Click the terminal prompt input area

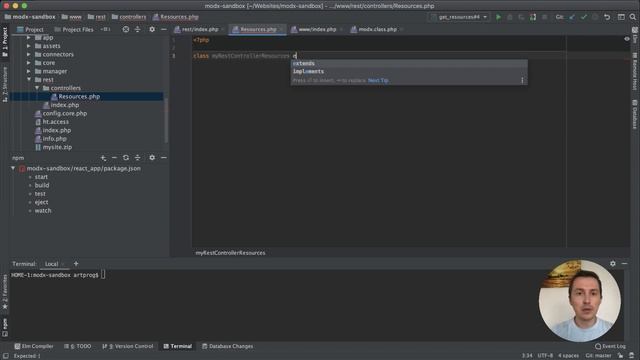coord(103,275)
